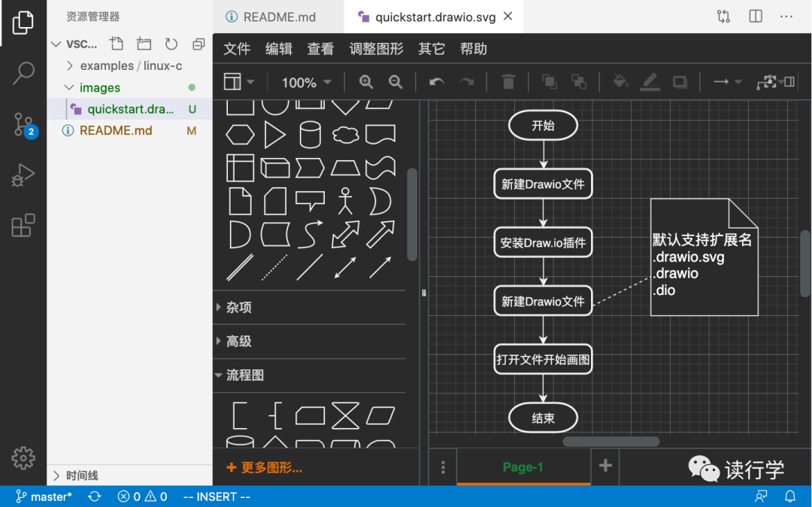Add a new diagram page
The height and width of the screenshot is (507, 812).
604,466
